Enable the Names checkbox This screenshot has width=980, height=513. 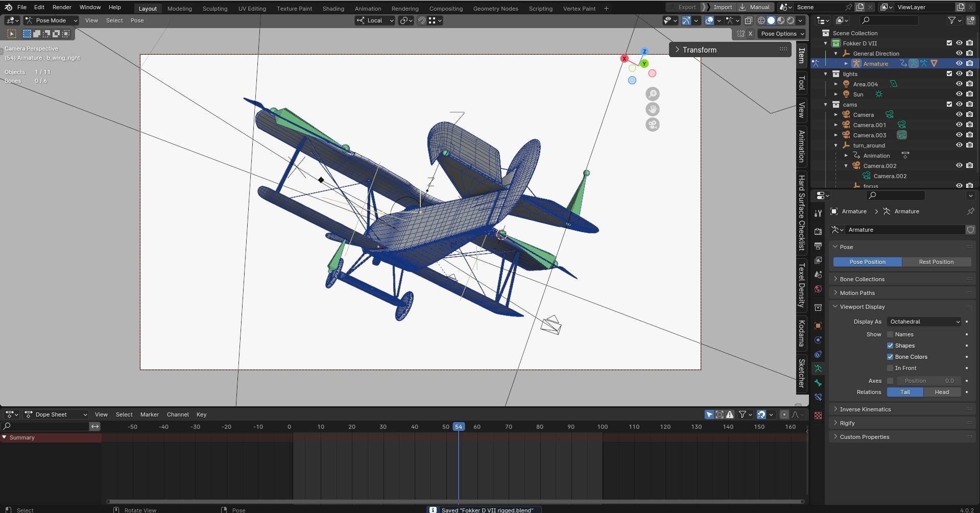click(890, 334)
